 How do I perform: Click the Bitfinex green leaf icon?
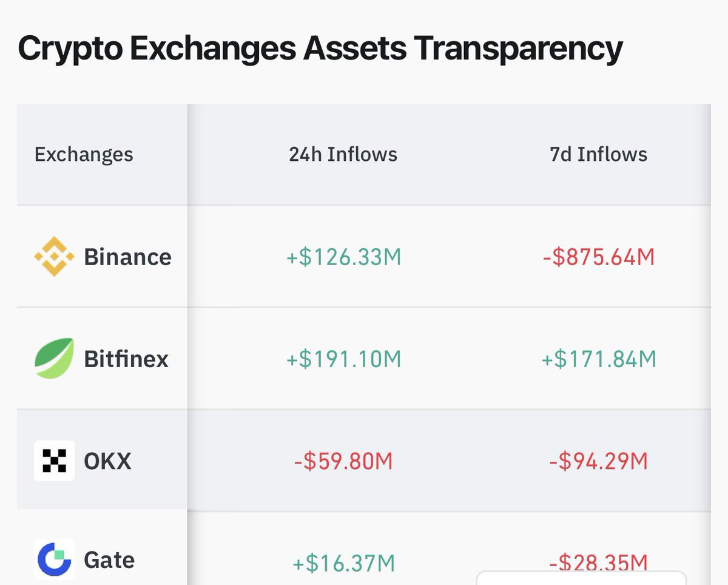(x=54, y=359)
